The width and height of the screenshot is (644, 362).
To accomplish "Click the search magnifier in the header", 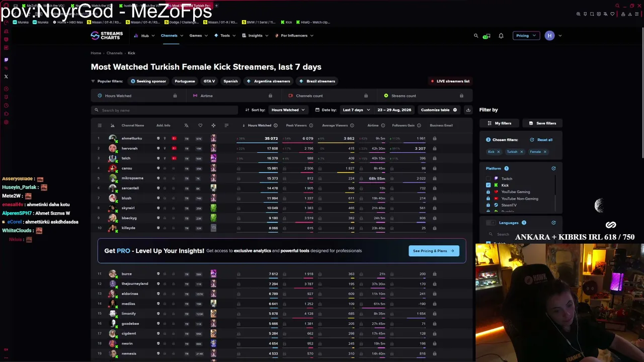I will 476,36.
